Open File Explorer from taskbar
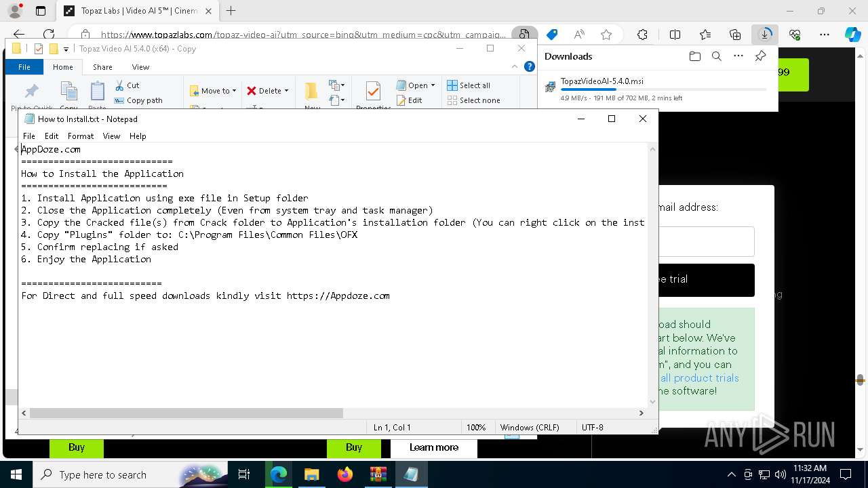Screen dimensions: 868x488 click(x=311, y=474)
